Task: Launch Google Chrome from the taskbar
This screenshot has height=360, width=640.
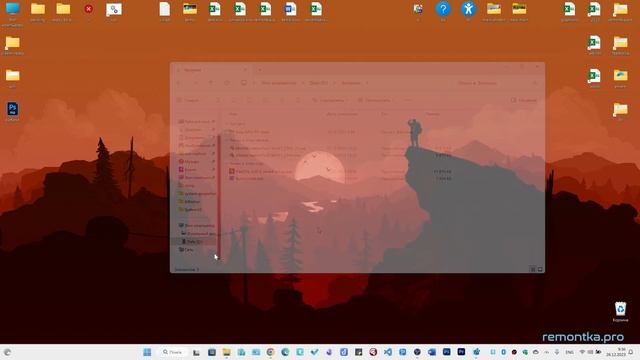Action: 270,352
